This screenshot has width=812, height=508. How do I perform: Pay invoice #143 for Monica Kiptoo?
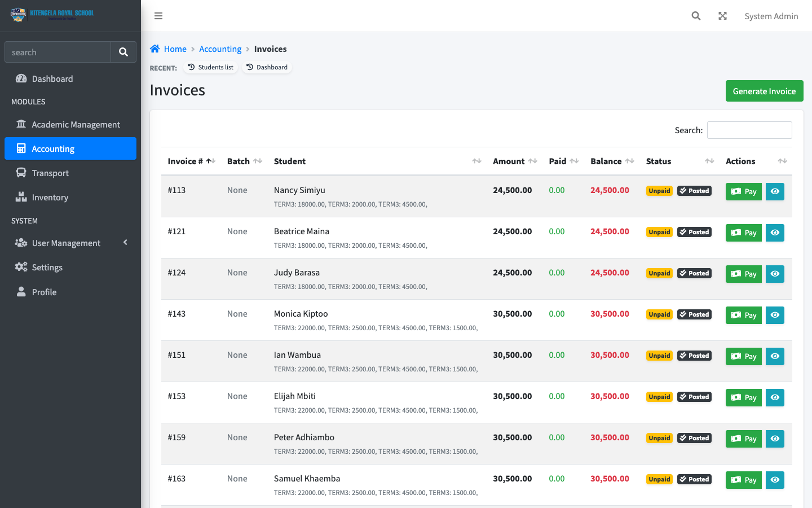[743, 315]
